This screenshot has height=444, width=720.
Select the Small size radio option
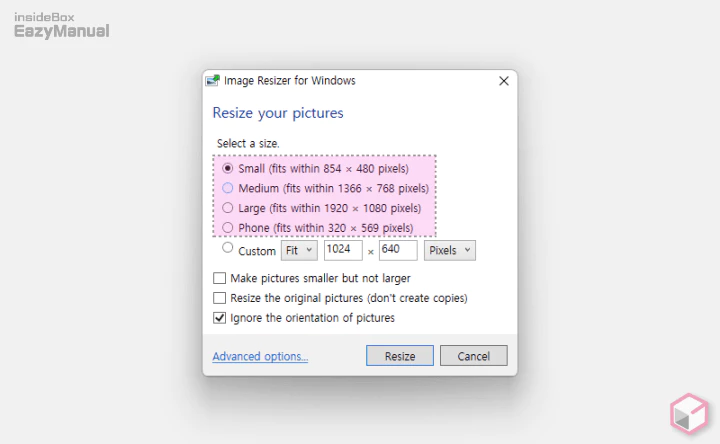pos(228,168)
